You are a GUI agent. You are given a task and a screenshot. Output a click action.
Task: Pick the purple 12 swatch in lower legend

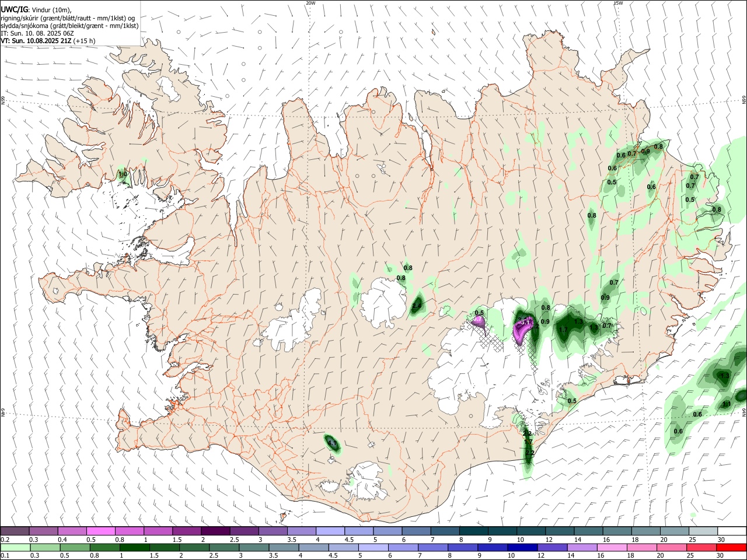click(552, 547)
